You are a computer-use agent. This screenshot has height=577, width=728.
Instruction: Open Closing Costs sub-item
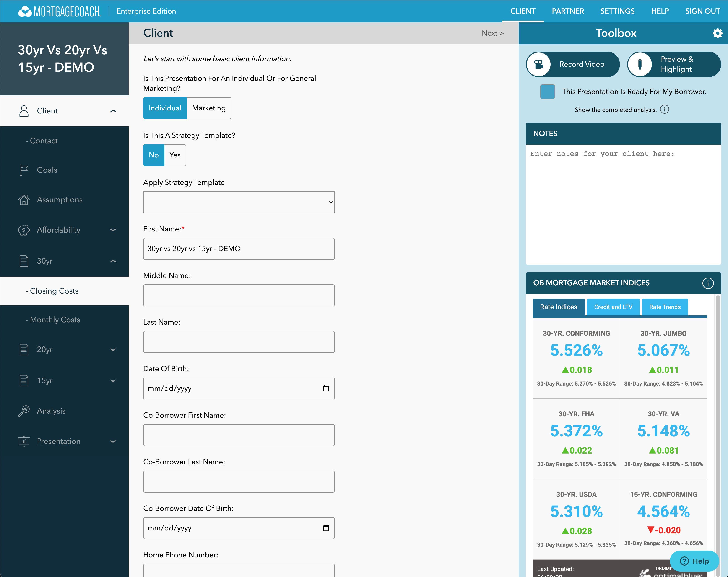point(52,291)
